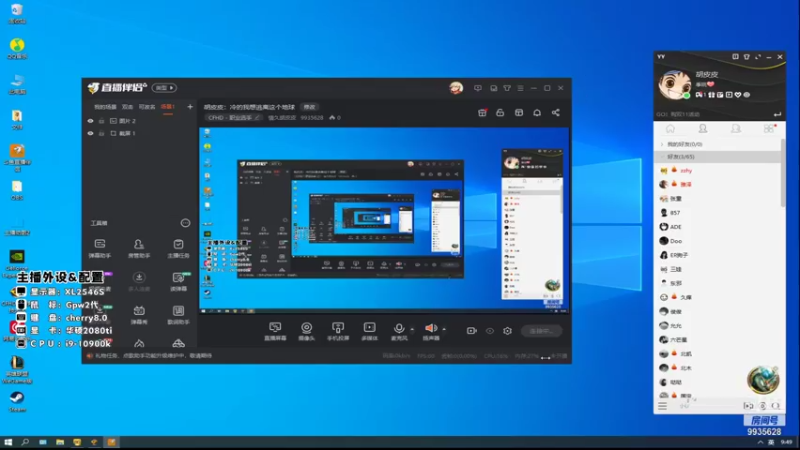Add the 摄像头 camera source
800x450 pixels.
click(x=306, y=331)
